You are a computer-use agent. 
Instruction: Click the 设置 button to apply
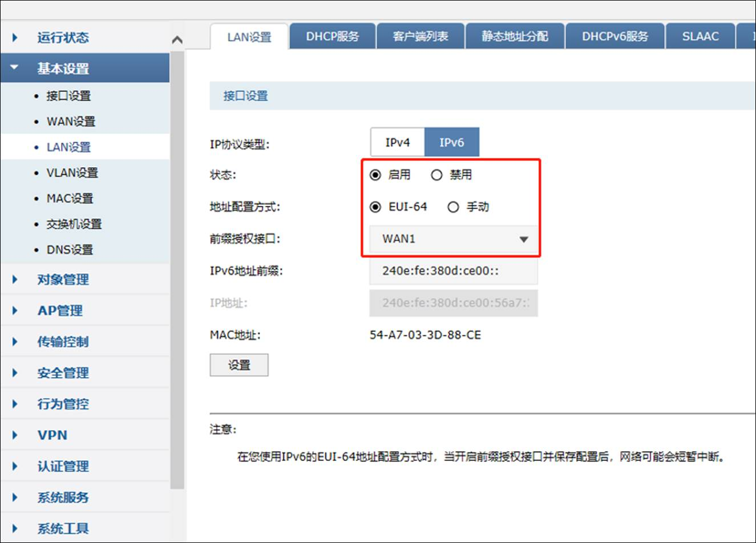pyautogui.click(x=239, y=364)
